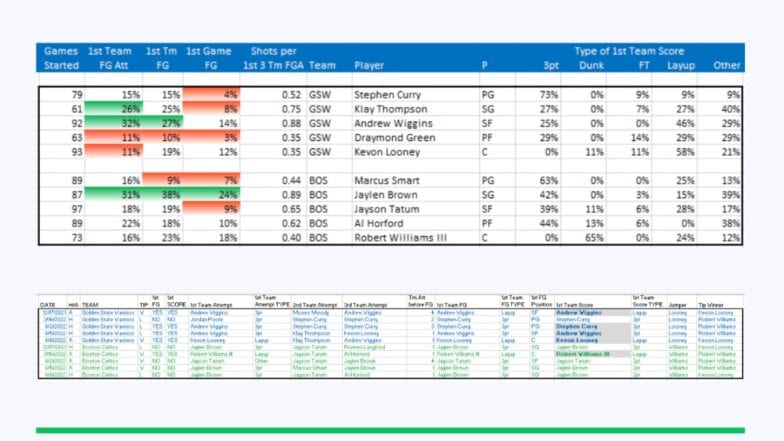Click the '1st FG Position' column header
784x441 pixels.
click(x=542, y=301)
